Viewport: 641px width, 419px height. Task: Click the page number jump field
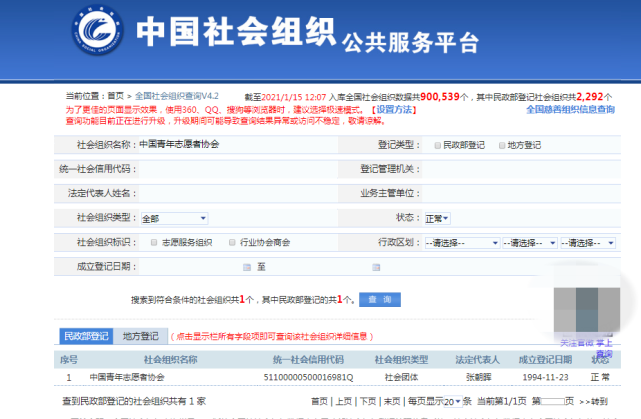(553, 401)
